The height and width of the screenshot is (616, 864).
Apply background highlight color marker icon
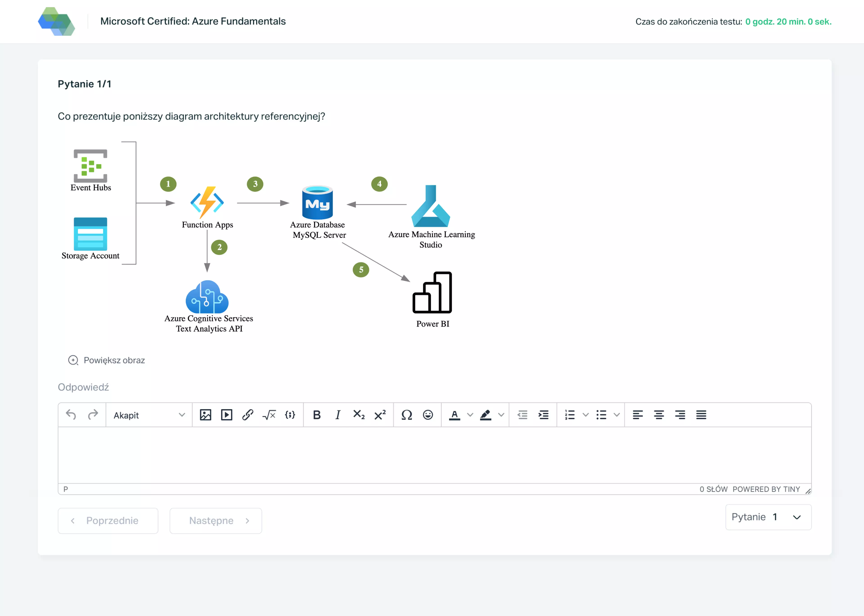click(486, 415)
